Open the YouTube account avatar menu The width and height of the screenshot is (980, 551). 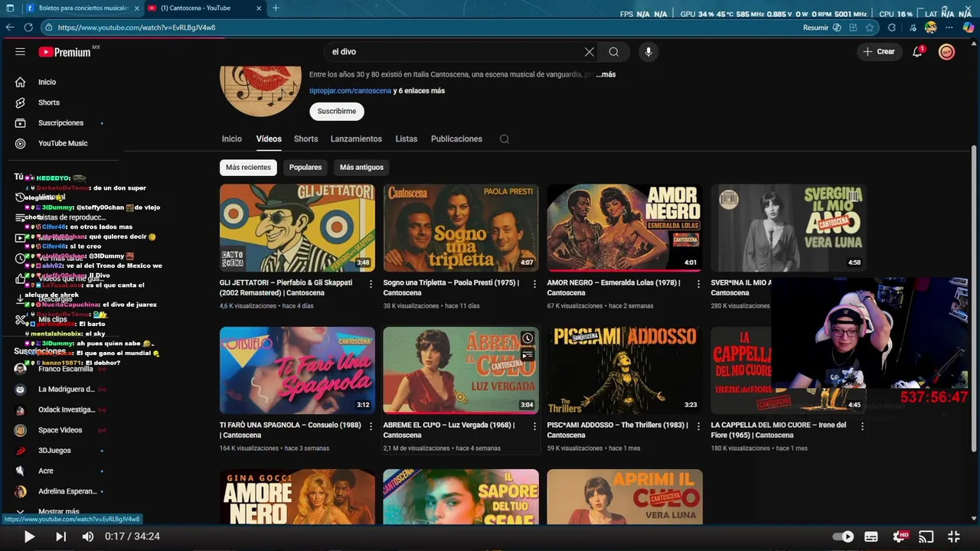[x=947, y=52]
